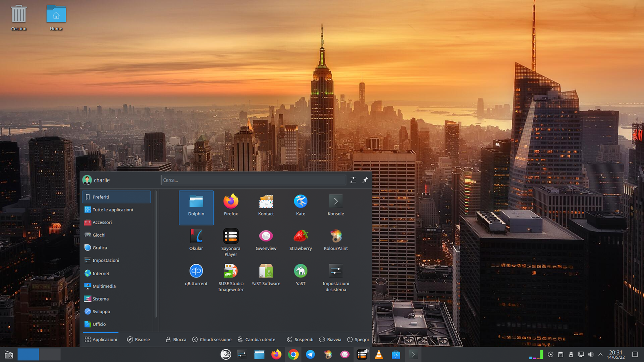Open the media player tray indicator
The width and height of the screenshot is (644, 362).
coord(551,355)
